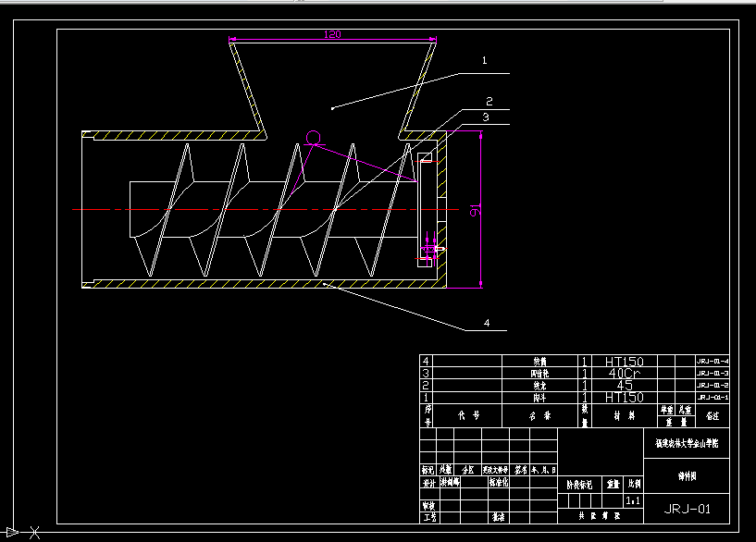Select quantity 1 in the 40Cr row
Viewport: 756px width, 542px height.
[x=585, y=374]
